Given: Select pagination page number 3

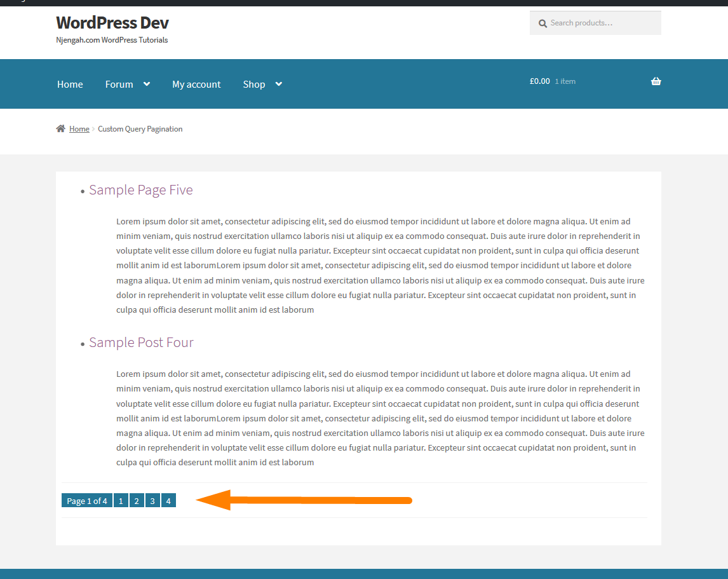Looking at the screenshot, I should click(x=152, y=500).
